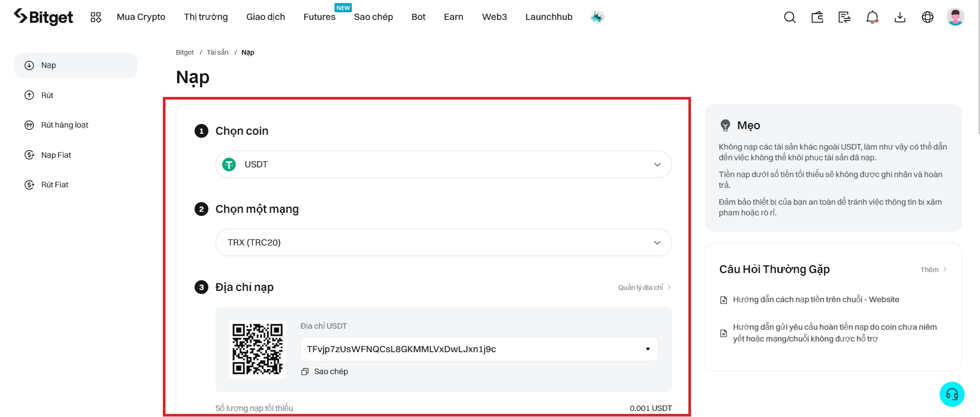980x417 pixels.
Task: Select Rút in the sidebar
Action: [76, 95]
